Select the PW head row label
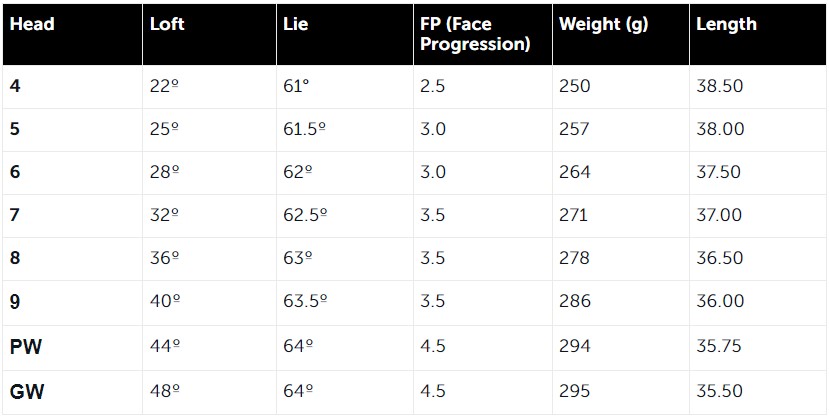The width and height of the screenshot is (829, 418). tap(26, 347)
